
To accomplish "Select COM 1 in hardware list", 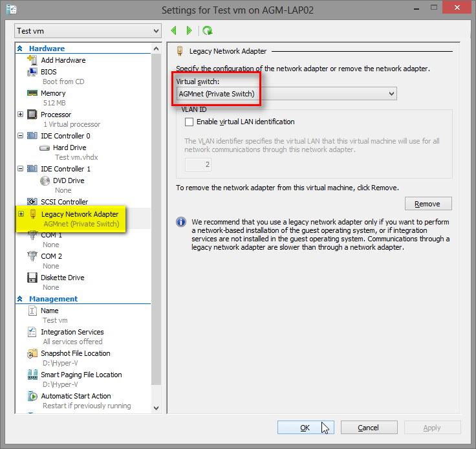I will pyautogui.click(x=51, y=235).
